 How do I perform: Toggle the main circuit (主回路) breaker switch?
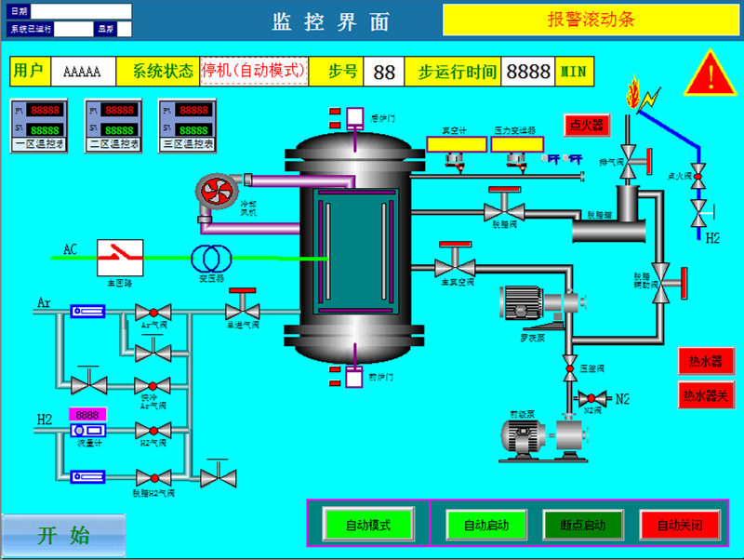coord(121,256)
